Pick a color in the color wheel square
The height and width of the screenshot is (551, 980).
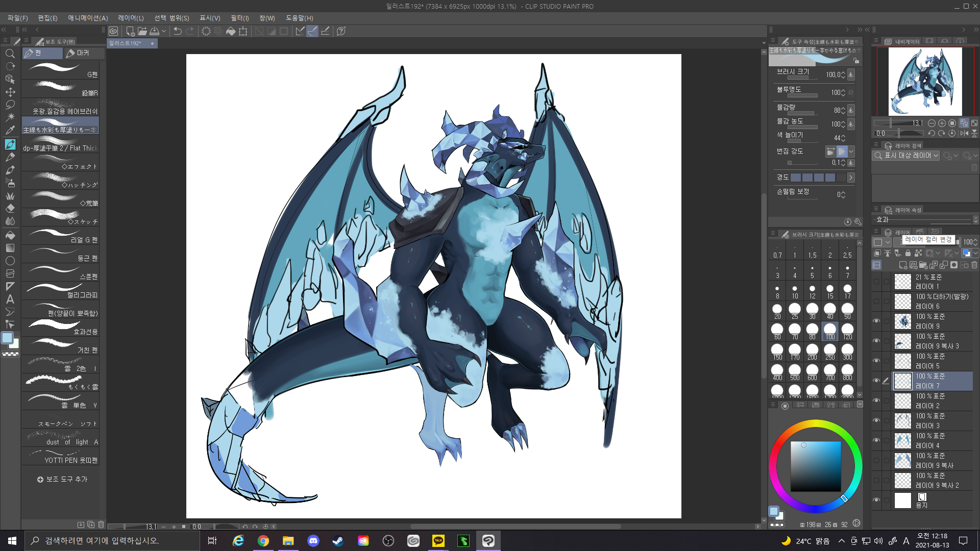click(x=816, y=466)
